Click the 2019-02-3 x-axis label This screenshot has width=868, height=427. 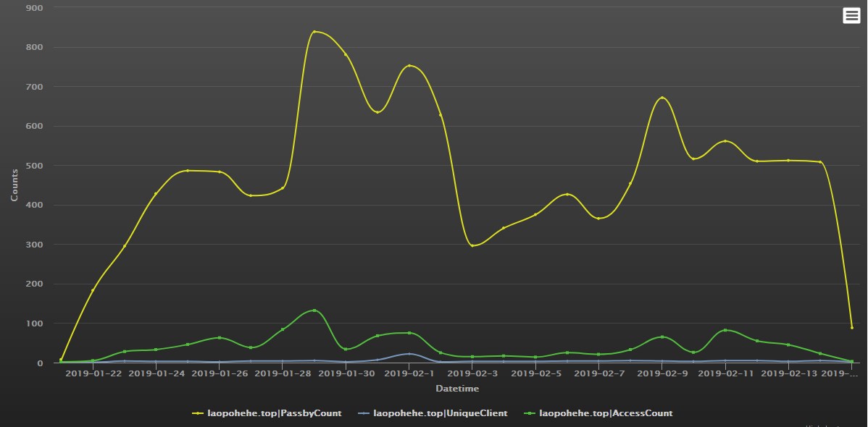[472, 373]
